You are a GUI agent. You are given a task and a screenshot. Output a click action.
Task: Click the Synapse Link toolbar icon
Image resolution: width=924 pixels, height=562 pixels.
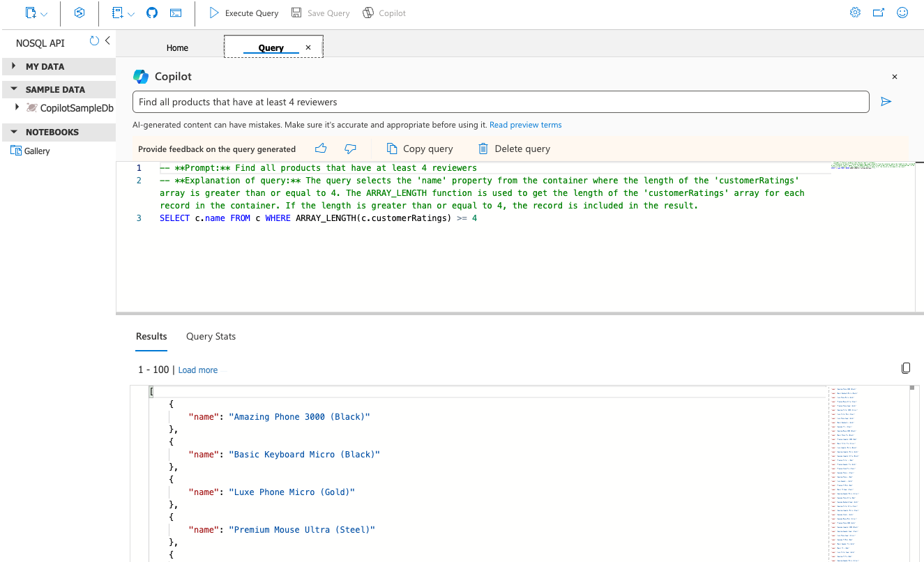coord(79,13)
